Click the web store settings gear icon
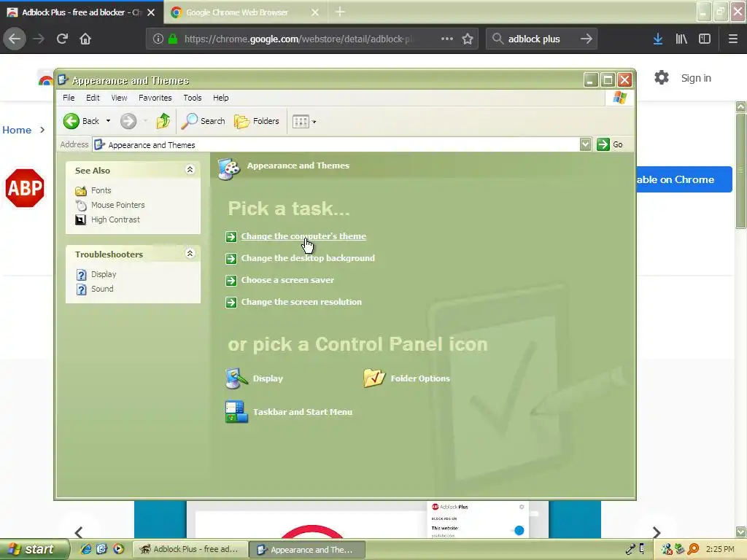747x560 pixels. (x=661, y=77)
